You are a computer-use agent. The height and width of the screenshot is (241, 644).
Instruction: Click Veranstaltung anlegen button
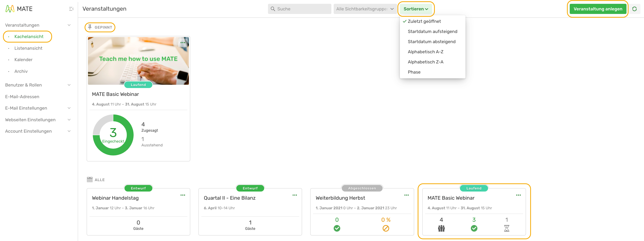[598, 9]
